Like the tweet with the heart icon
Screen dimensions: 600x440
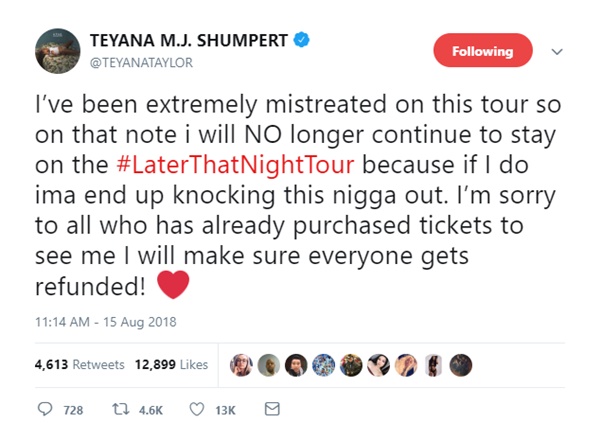pyautogui.click(x=197, y=410)
